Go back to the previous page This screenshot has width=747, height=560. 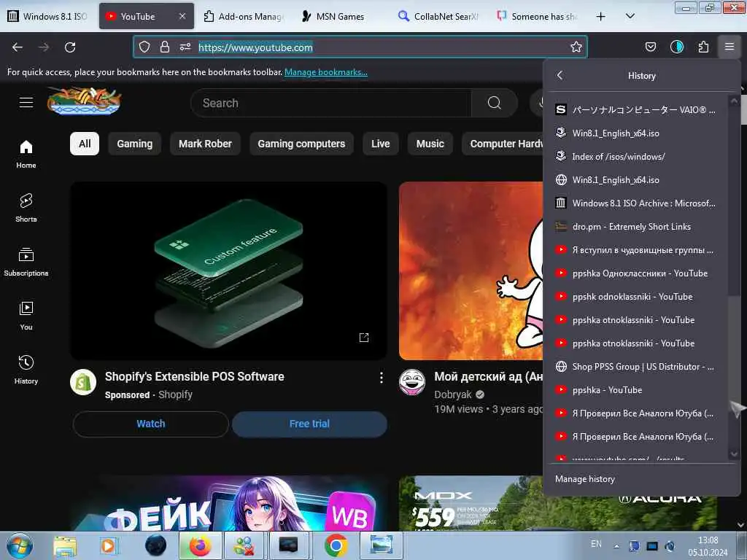pos(18,47)
